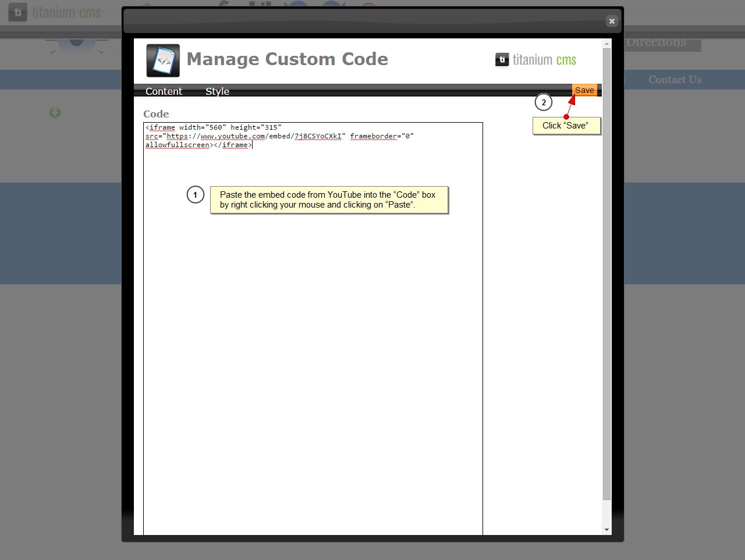Open the Directions link behind the dialog
This screenshot has width=745, height=560.
[x=656, y=42]
